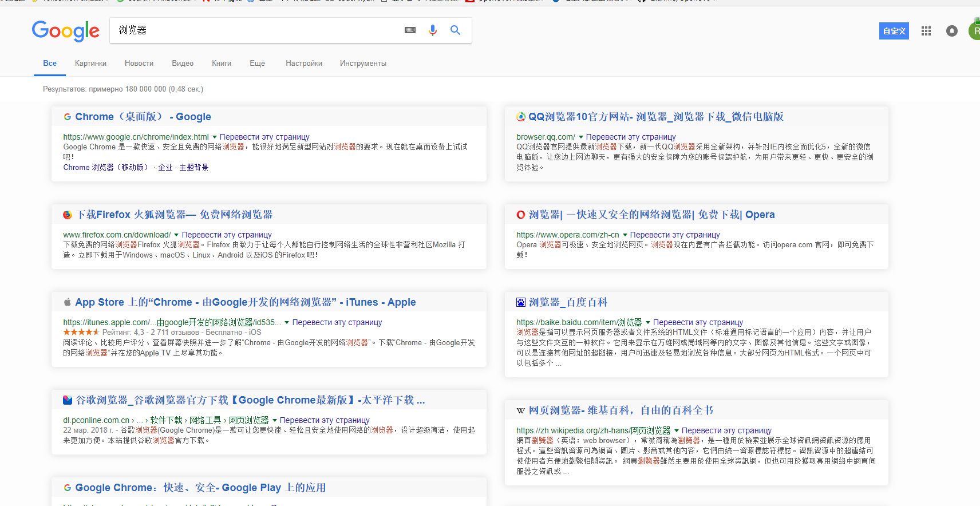The image size is (980, 506).
Task: Open dropdown arrow next to opera.com URL
Action: [x=625, y=235]
